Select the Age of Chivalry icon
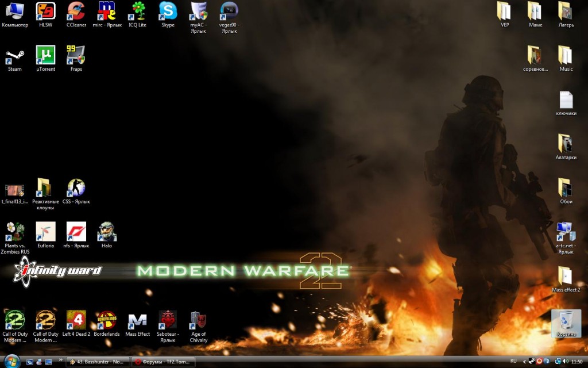The width and height of the screenshot is (588, 368). [x=198, y=320]
